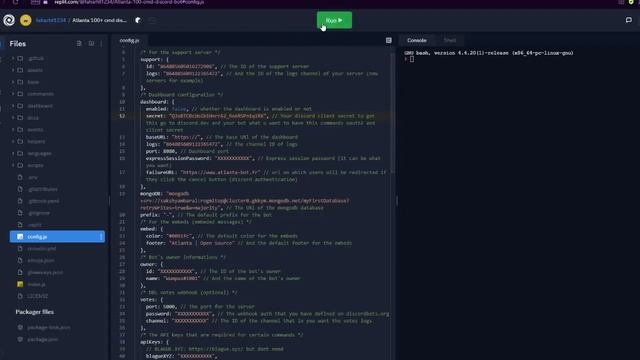Click the 'port: 8080' code line
640x360 pixels.
pyautogui.click(x=187, y=151)
